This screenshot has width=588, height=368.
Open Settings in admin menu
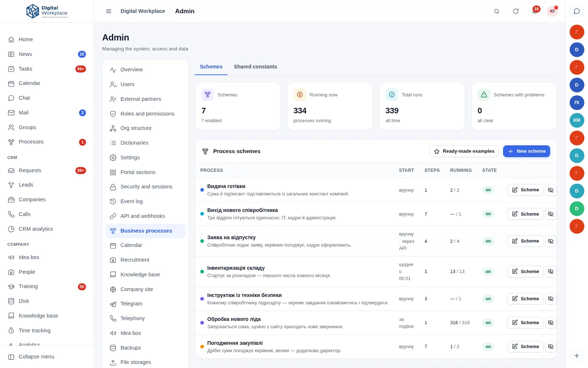pos(146,158)
